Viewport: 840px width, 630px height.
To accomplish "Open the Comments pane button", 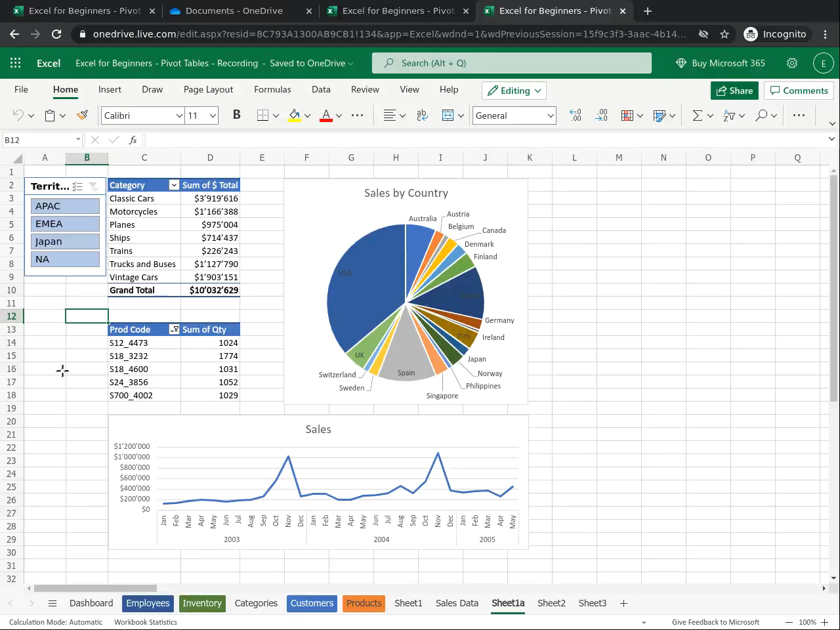I will click(799, 91).
